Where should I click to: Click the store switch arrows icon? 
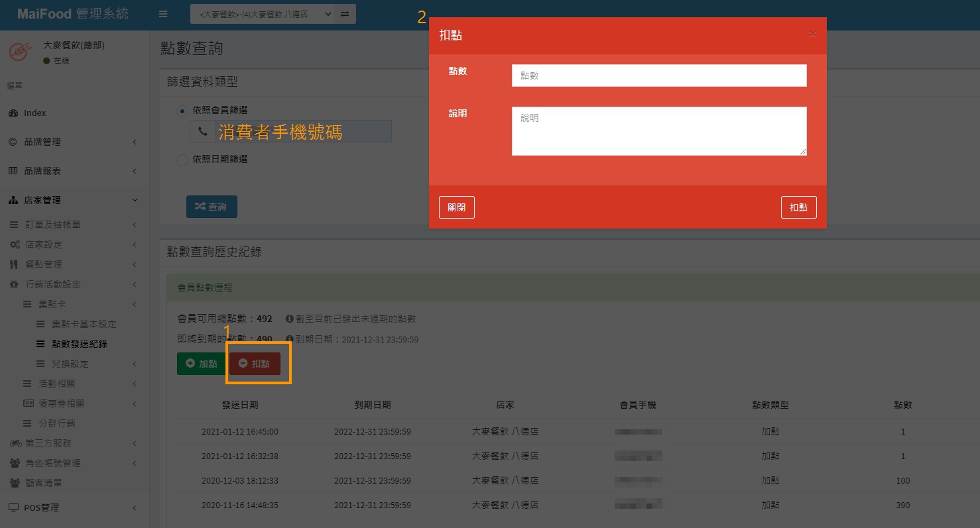345,14
